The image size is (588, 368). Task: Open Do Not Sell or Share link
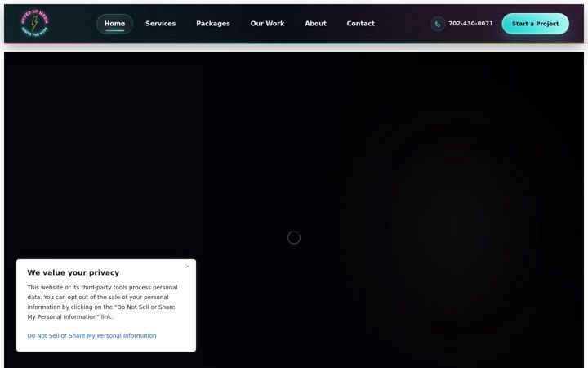(91, 336)
